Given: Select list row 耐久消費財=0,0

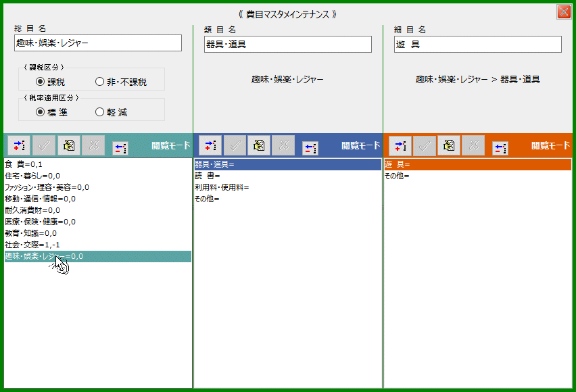Looking at the screenshot, I should tap(98, 210).
